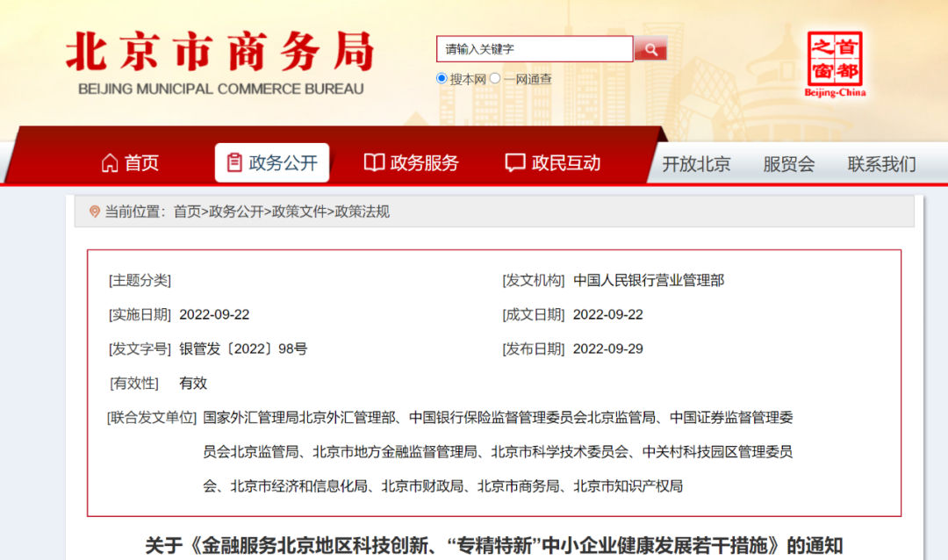948x560 pixels.
Task: Click the 北京市商务局 site title logo
Action: point(220,52)
